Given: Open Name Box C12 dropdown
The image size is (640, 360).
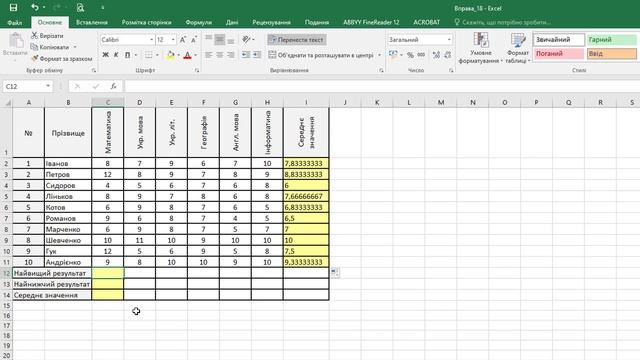Looking at the screenshot, I should (x=48, y=86).
